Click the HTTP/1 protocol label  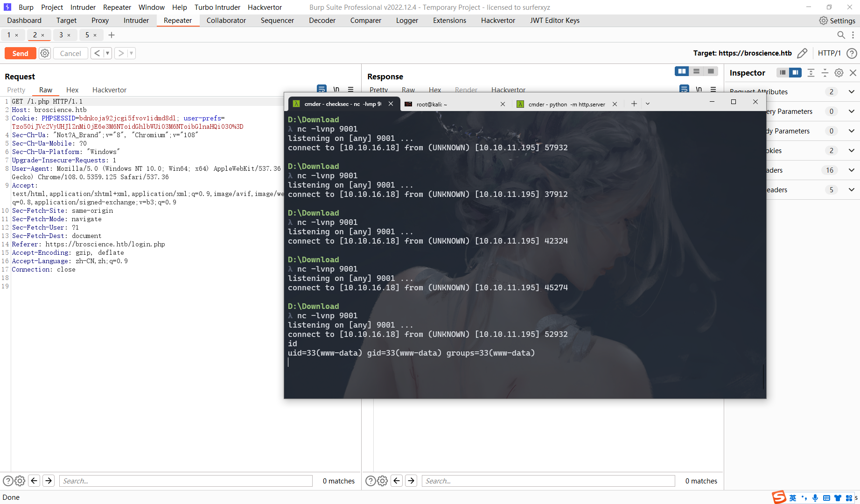(829, 53)
